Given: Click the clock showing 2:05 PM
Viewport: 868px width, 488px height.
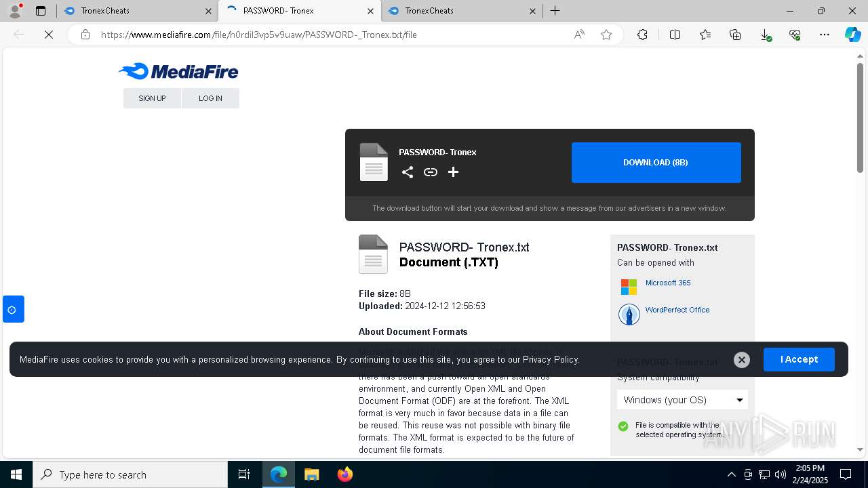Looking at the screenshot, I should click(x=809, y=474).
